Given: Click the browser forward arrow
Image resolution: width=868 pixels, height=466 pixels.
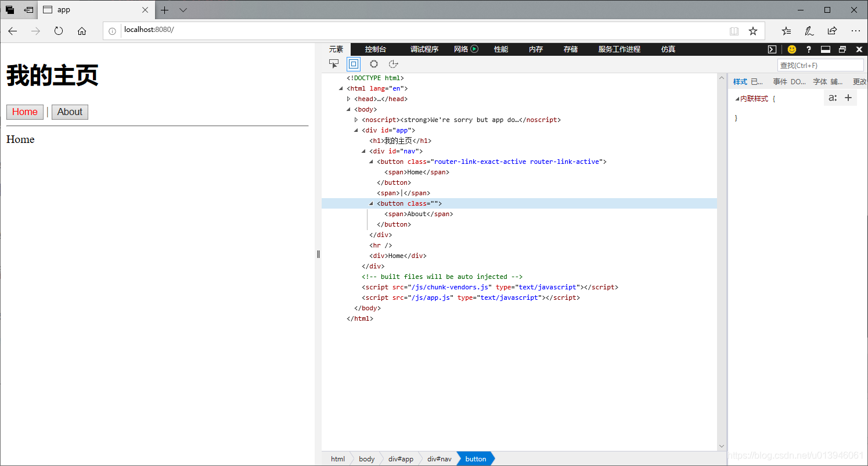Looking at the screenshot, I should [35, 31].
